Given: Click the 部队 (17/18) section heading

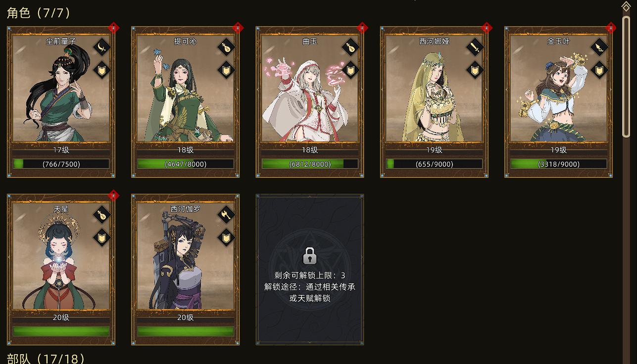Looking at the screenshot, I should tap(47, 358).
